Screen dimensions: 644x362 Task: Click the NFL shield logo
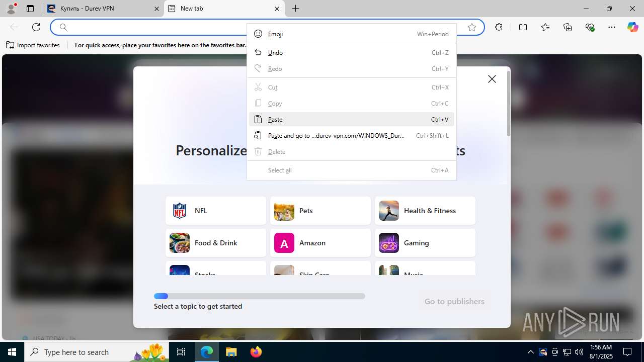180,211
